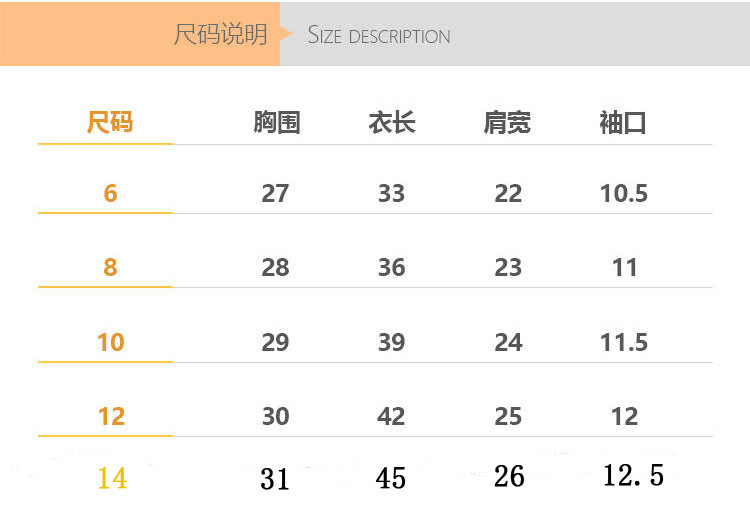Click cuff value 10.5
This screenshot has height=513, width=750.
pos(624,193)
